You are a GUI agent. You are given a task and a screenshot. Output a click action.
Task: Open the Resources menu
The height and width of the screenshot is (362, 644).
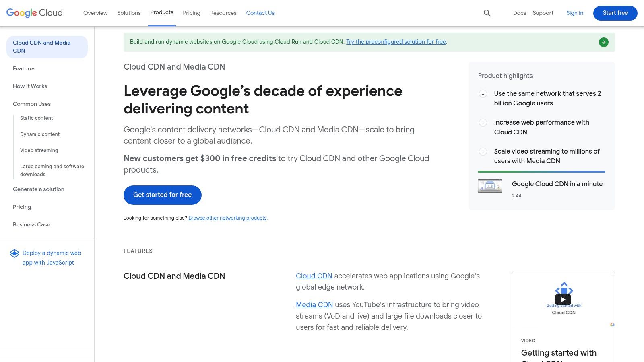(x=223, y=13)
